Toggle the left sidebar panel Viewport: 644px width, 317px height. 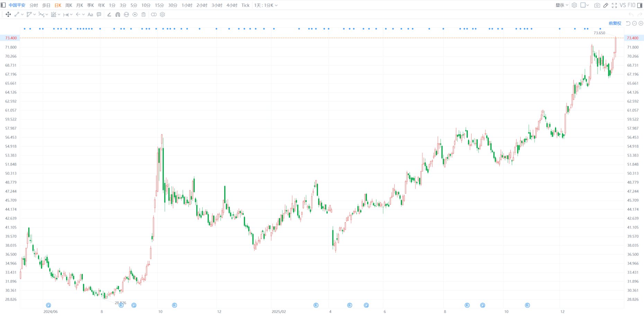coord(3,5)
